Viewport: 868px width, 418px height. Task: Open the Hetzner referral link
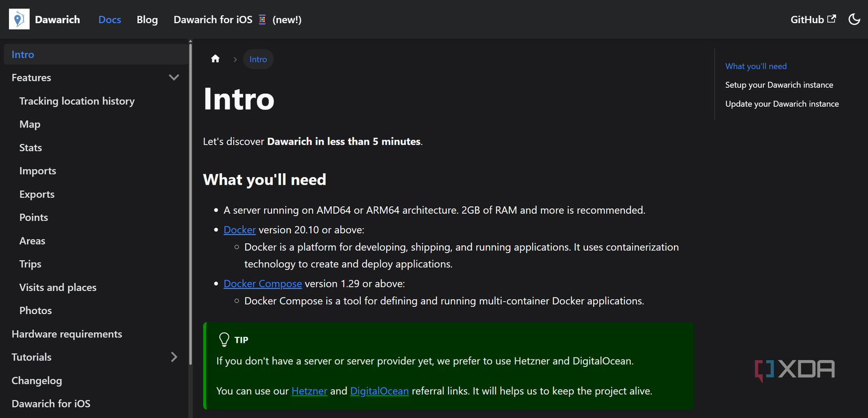[309, 391]
